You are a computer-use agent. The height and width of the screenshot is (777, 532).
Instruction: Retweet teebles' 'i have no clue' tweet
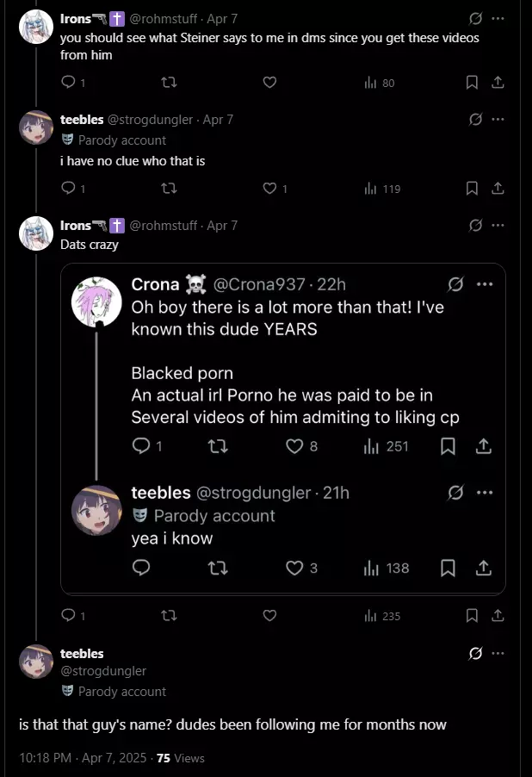(x=169, y=189)
